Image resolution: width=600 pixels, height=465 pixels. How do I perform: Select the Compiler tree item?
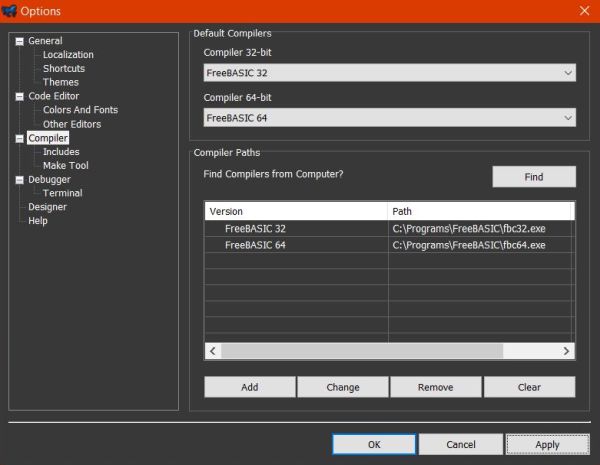click(48, 138)
